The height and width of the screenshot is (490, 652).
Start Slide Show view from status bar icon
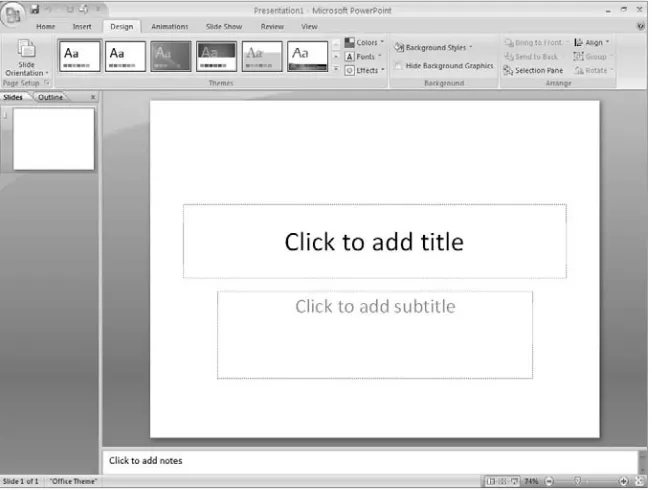click(x=514, y=481)
